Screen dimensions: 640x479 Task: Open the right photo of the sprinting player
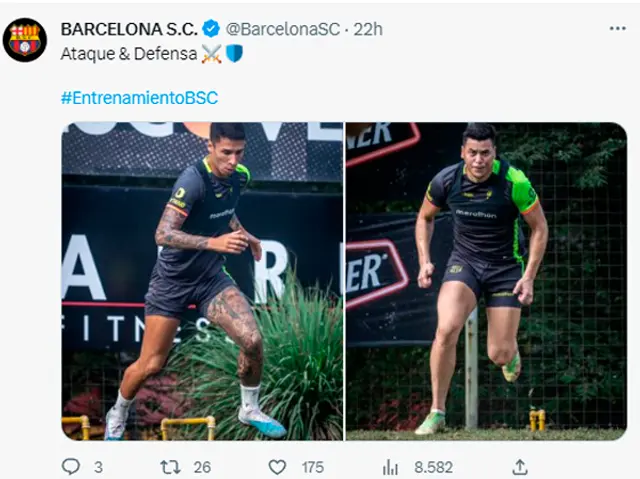[486, 281]
